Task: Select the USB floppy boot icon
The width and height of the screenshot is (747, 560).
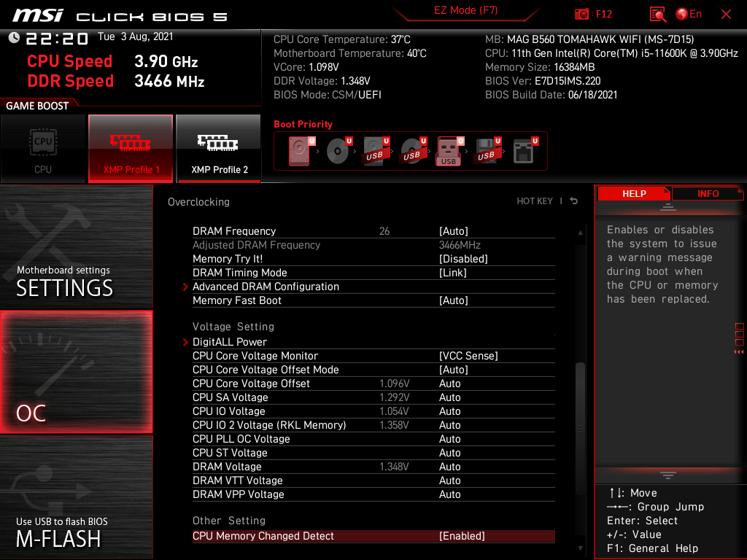Action: tap(487, 151)
